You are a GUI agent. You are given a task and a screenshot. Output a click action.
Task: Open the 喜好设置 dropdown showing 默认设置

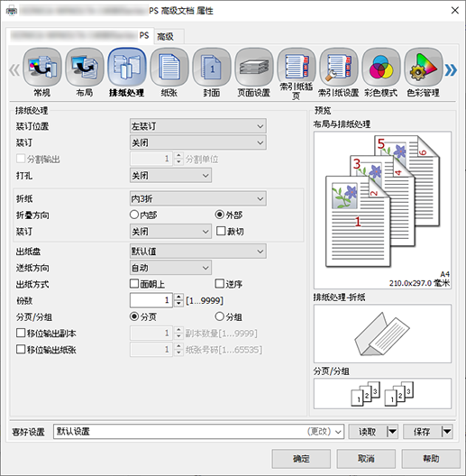click(x=198, y=431)
